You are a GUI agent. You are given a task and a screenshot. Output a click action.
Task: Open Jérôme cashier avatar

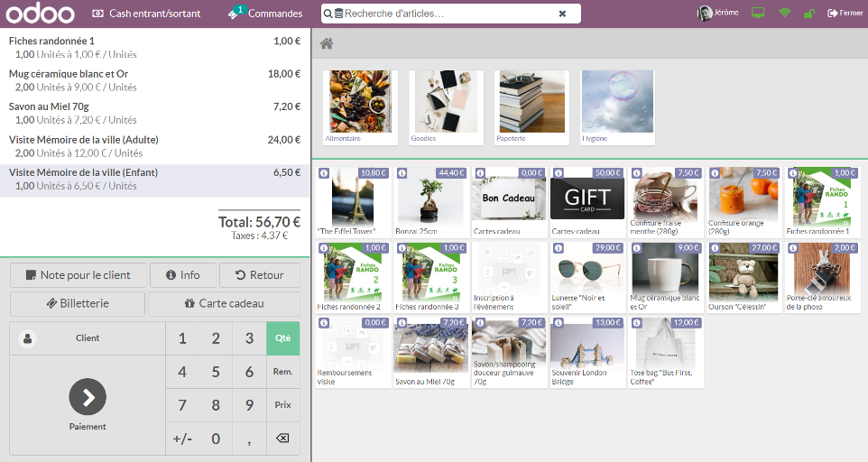point(704,14)
